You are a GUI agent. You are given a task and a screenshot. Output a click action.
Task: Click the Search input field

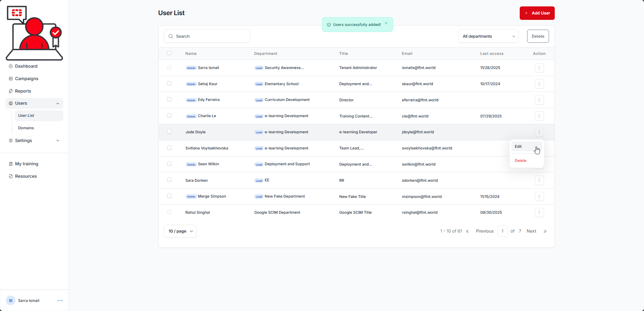click(207, 36)
